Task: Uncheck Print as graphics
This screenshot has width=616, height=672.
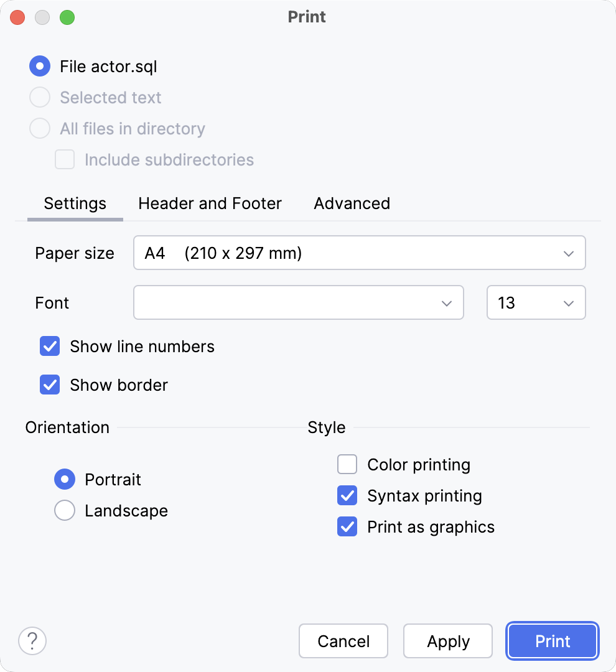Action: point(347,526)
